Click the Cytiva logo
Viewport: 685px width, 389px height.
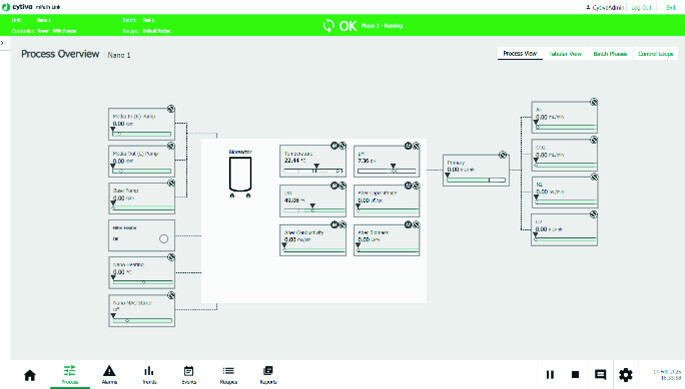[x=17, y=7]
